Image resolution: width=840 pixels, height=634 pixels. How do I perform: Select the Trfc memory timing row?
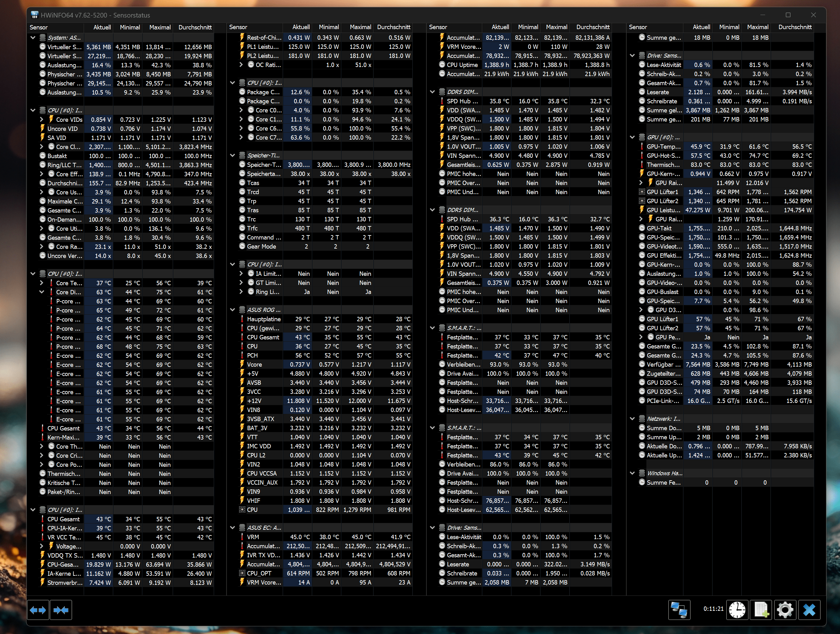click(320, 228)
